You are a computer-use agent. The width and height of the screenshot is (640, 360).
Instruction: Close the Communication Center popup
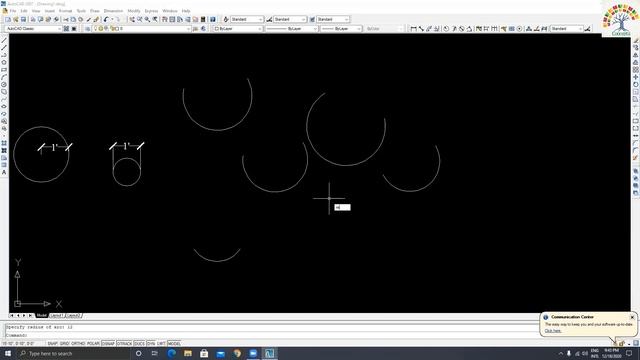tap(632, 317)
